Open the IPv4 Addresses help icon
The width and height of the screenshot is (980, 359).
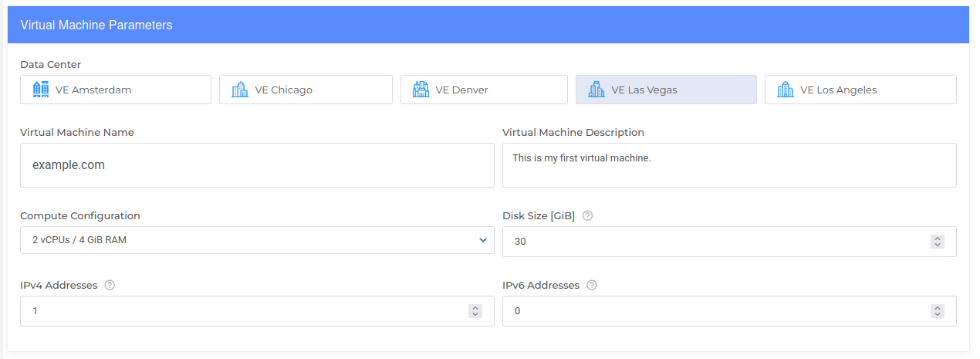pos(110,286)
